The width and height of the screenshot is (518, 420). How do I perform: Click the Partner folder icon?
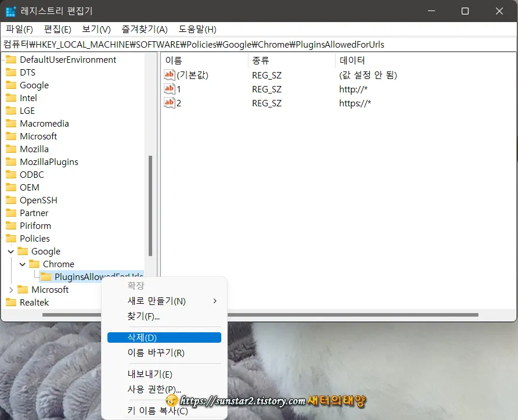[11, 213]
